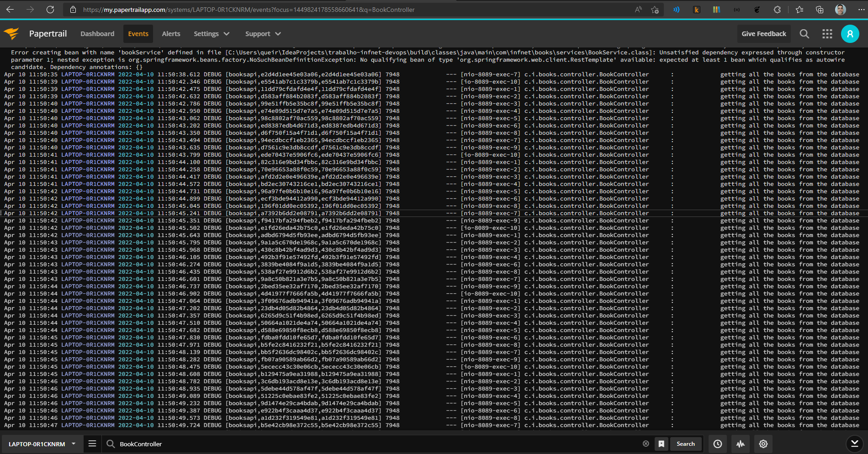Open the seek-to-time clock icon
The image size is (868, 454).
[x=718, y=443]
